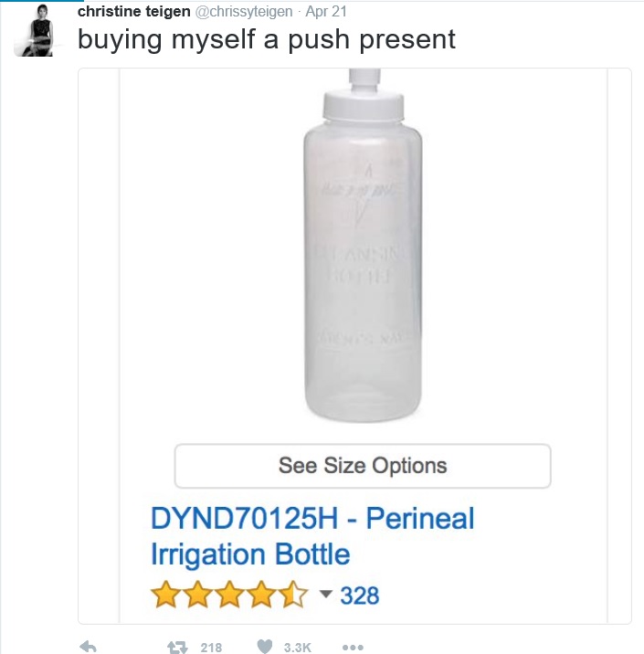Viewport: 644px width, 654px height.
Task: Click the reply arrow icon
Action: click(89, 647)
